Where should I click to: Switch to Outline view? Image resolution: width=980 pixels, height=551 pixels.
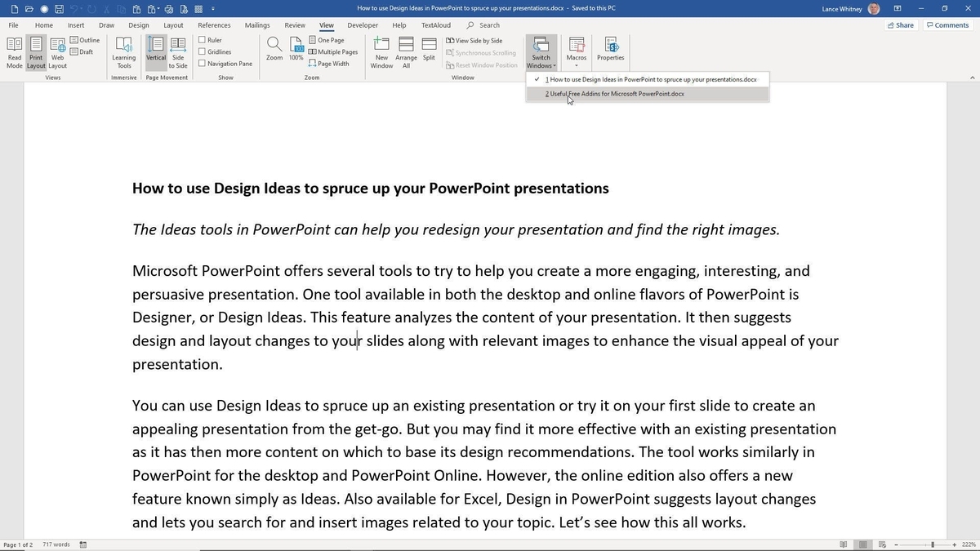[x=85, y=40]
